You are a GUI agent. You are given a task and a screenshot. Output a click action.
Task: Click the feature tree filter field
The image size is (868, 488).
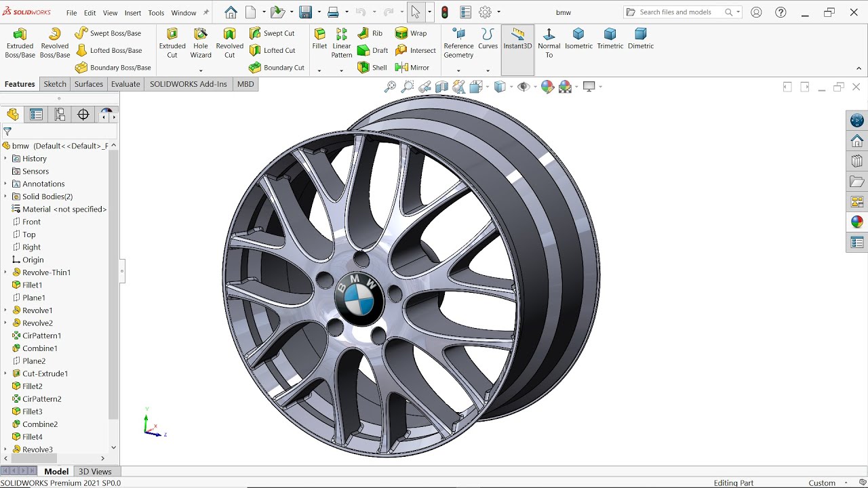pyautogui.click(x=60, y=131)
